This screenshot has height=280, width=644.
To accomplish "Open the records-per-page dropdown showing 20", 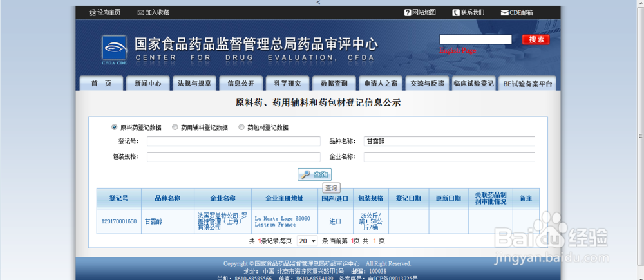I will pos(307,241).
